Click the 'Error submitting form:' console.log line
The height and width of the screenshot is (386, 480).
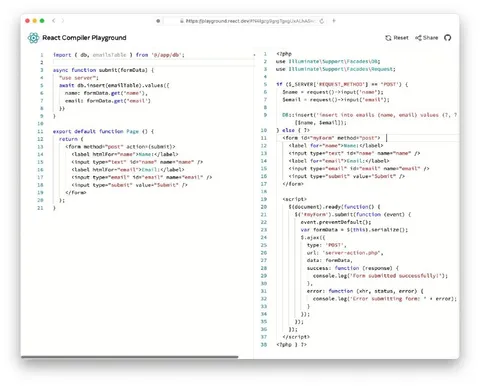[x=385, y=299]
